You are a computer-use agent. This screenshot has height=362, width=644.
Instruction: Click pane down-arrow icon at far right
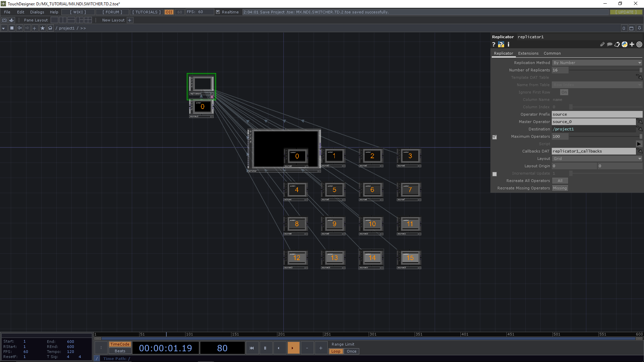pyautogui.click(x=639, y=28)
